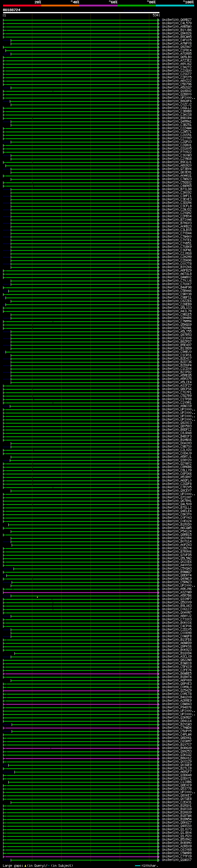Screen dimensions: 197x868
Task: Open hit UniRef100_Q8K6Z7
Action: (177, 822)
